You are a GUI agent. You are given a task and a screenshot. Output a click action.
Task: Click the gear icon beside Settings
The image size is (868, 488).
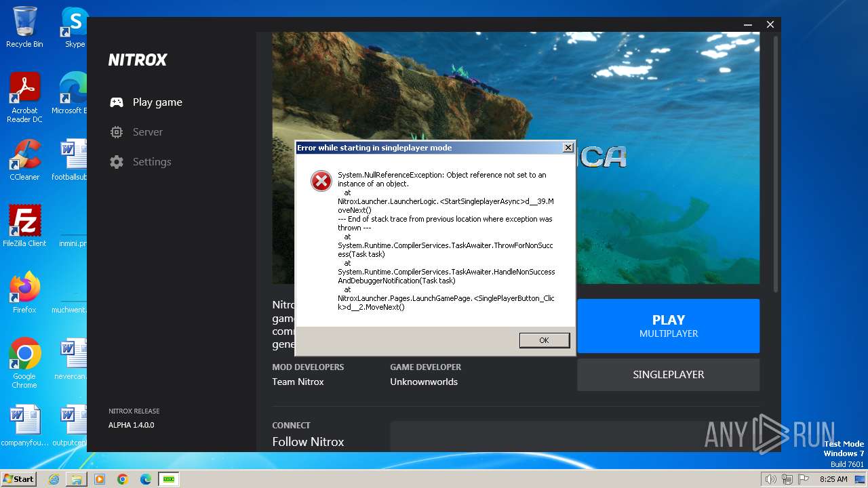click(117, 162)
